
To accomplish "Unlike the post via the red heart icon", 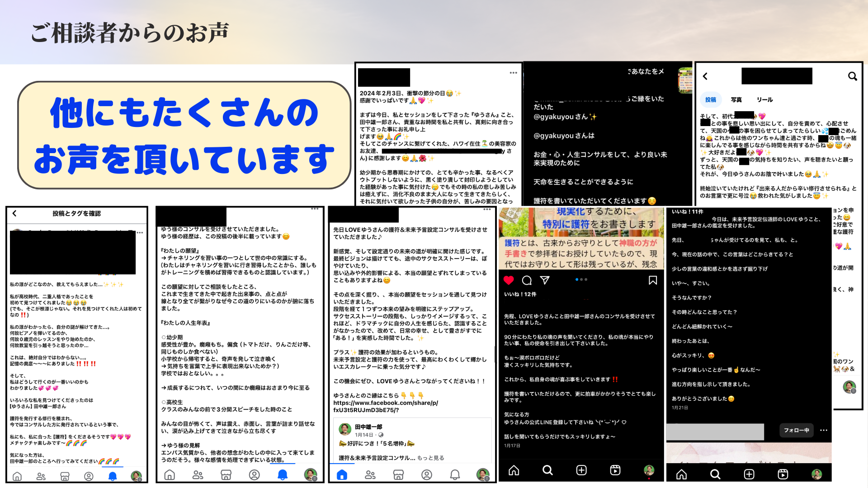I will pyautogui.click(x=509, y=280).
